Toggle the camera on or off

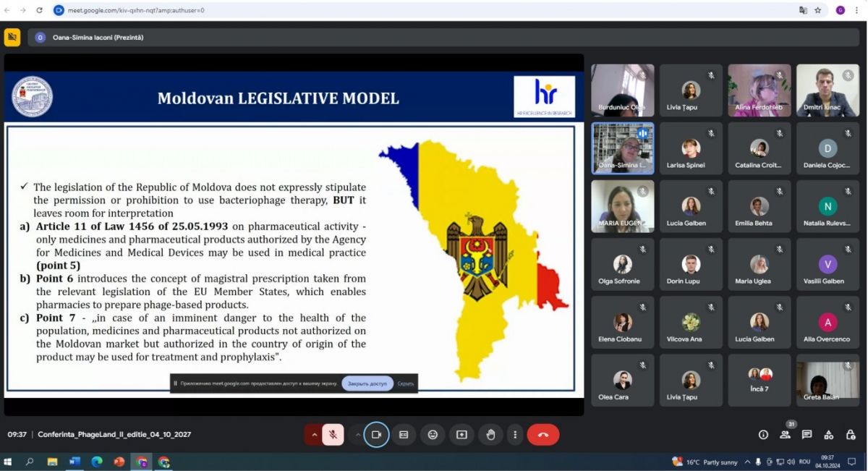click(376, 435)
